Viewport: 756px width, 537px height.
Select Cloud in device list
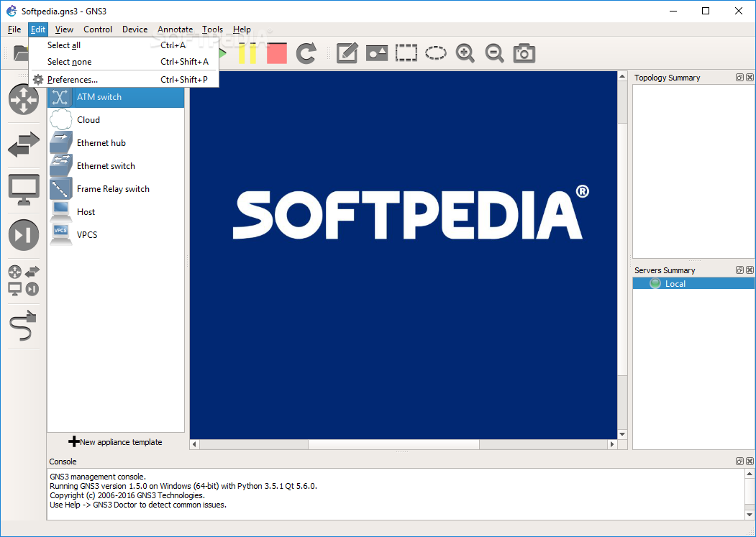coord(116,120)
